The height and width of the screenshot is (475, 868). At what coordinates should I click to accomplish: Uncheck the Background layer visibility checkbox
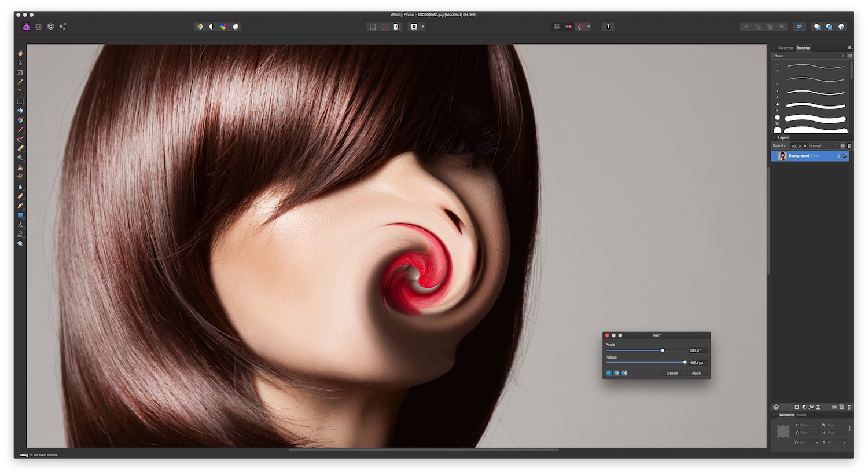(x=845, y=156)
